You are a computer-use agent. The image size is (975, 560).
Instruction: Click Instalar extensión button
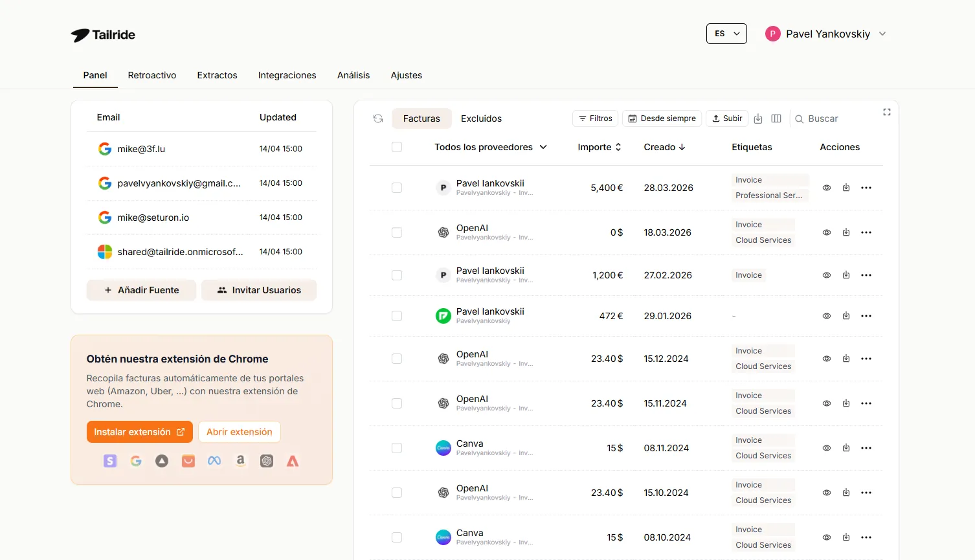click(x=139, y=431)
